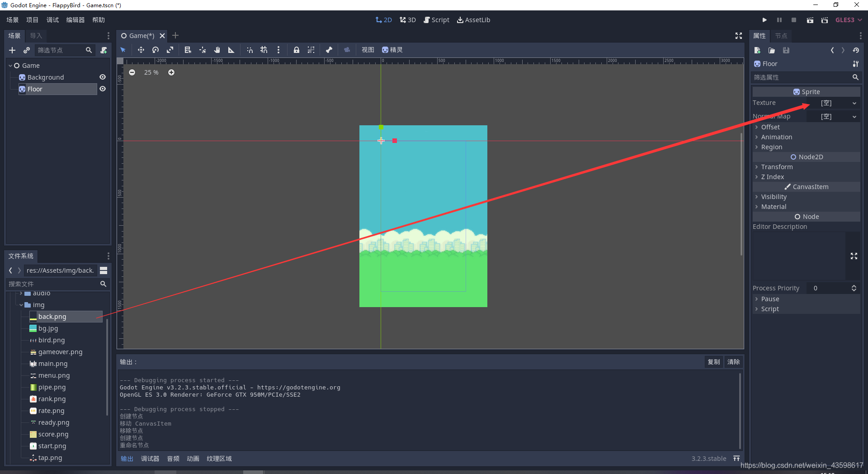Open the 场景 menu
The width and height of the screenshot is (868, 474).
click(12, 20)
